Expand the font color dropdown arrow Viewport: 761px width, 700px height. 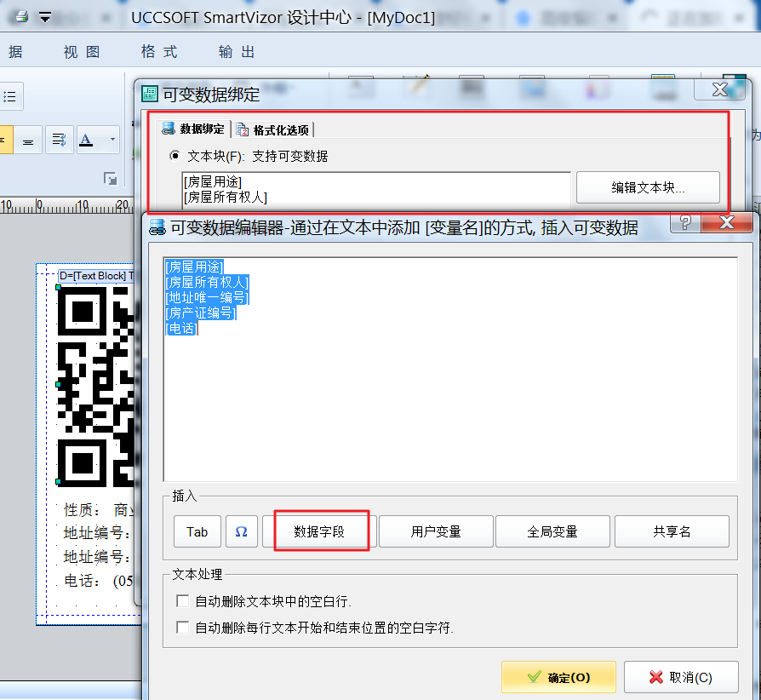[112, 140]
